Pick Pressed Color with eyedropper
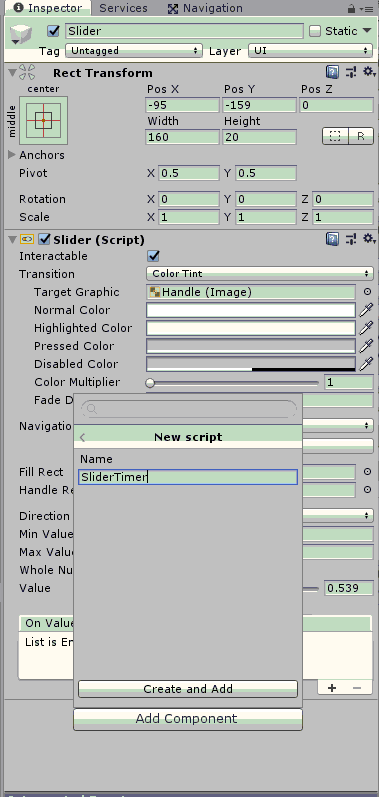This screenshot has width=379, height=797. tap(366, 346)
